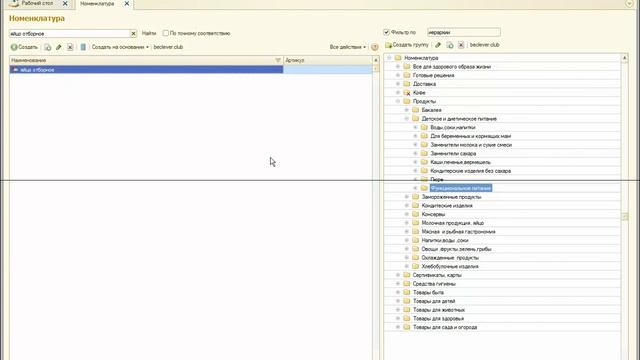Click the groups tree scroll-up arrow
Screen dimensions: 640x360
624,58
